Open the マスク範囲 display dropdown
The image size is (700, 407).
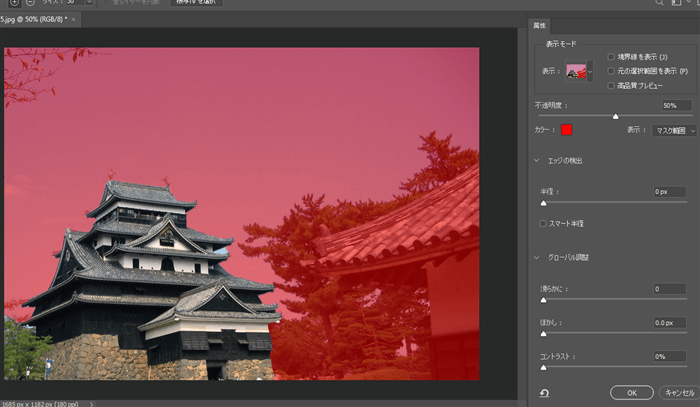[x=674, y=131]
